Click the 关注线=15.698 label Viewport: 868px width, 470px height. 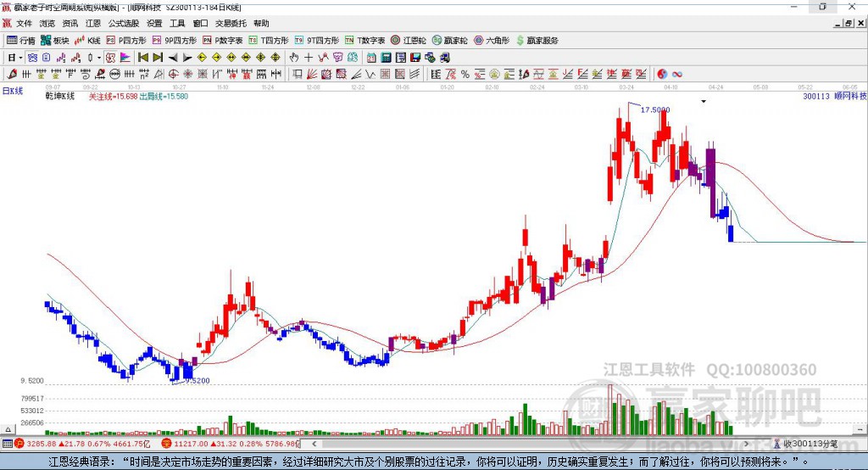(x=113, y=96)
